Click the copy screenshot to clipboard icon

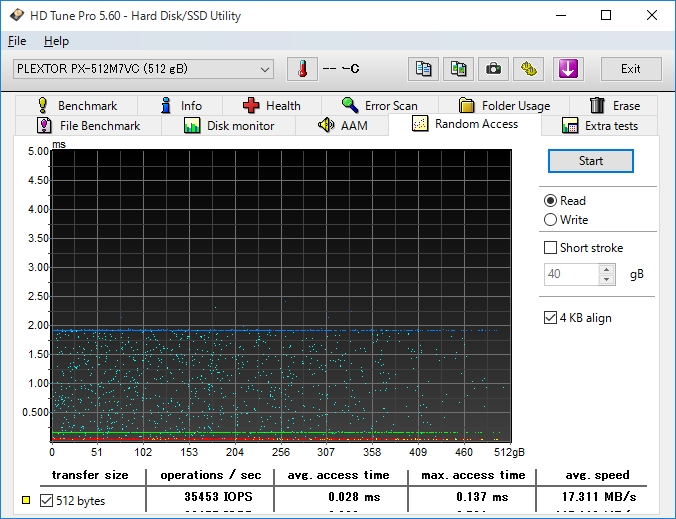point(458,69)
